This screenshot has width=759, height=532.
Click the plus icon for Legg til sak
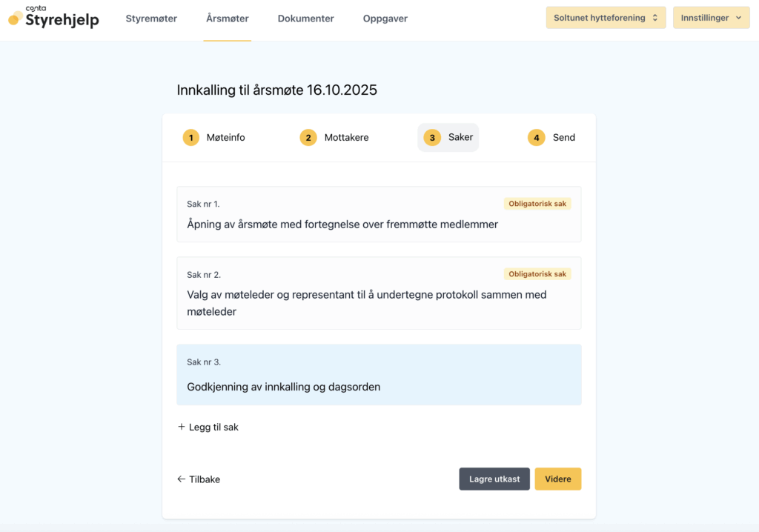[182, 427]
